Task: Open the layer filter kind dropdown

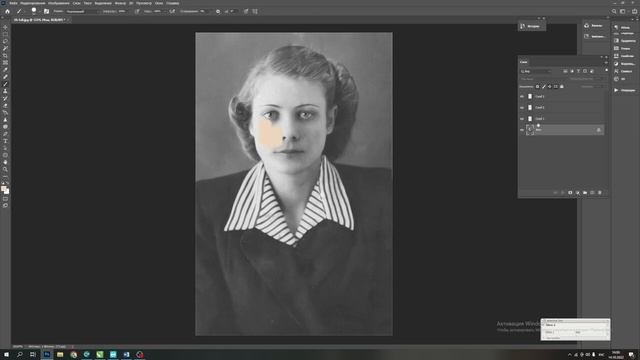Action: 536,71
